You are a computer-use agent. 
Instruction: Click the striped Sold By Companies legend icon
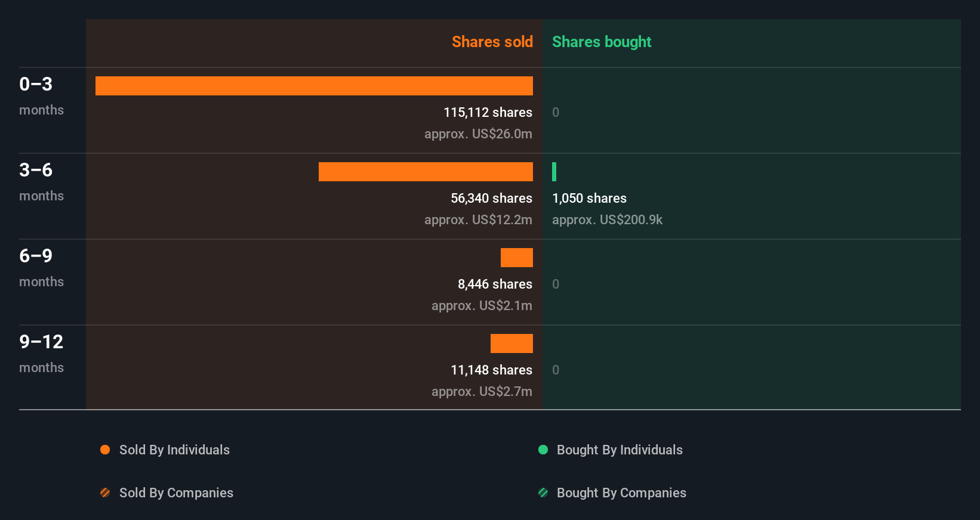(x=105, y=493)
